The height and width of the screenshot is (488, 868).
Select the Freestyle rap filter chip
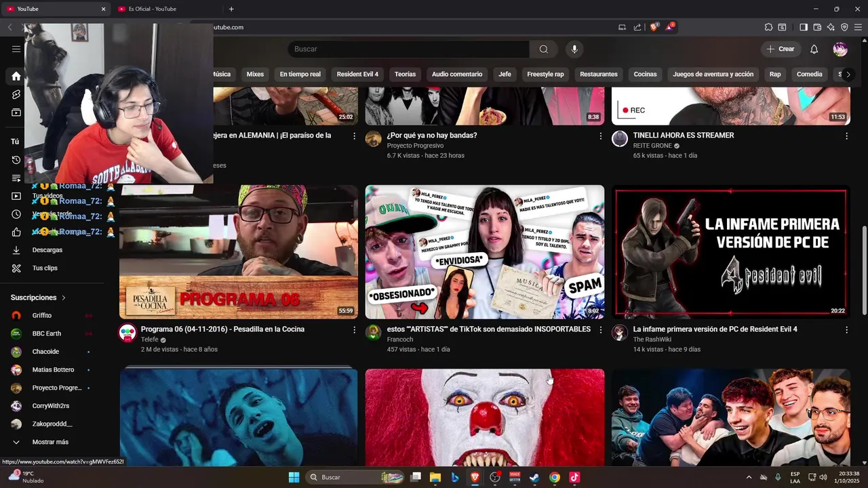[x=545, y=75]
